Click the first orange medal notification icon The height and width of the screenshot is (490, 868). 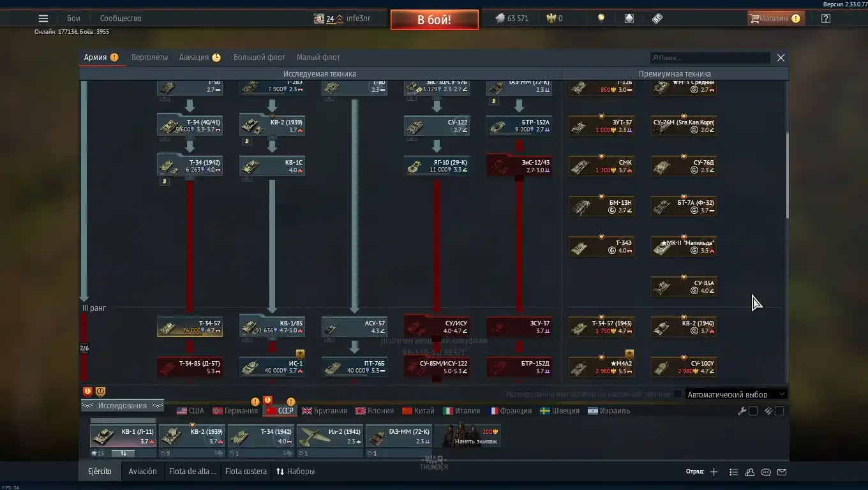[x=87, y=392]
